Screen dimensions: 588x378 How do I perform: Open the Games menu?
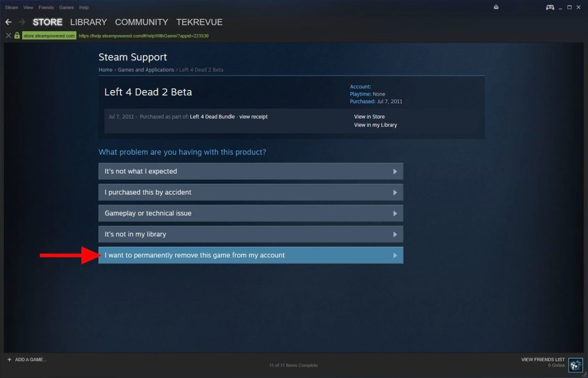(x=66, y=7)
